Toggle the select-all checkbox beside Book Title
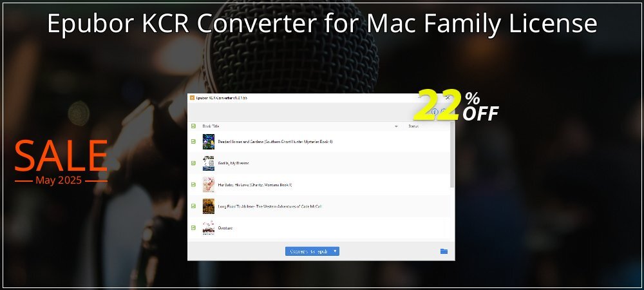 pyautogui.click(x=193, y=126)
